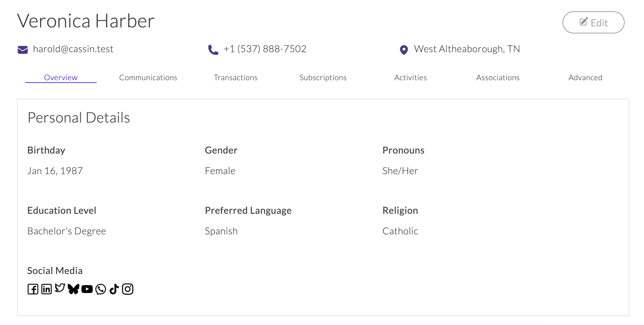The width and height of the screenshot is (644, 325).
Task: Click the YouTube social media icon
Action: tap(87, 289)
